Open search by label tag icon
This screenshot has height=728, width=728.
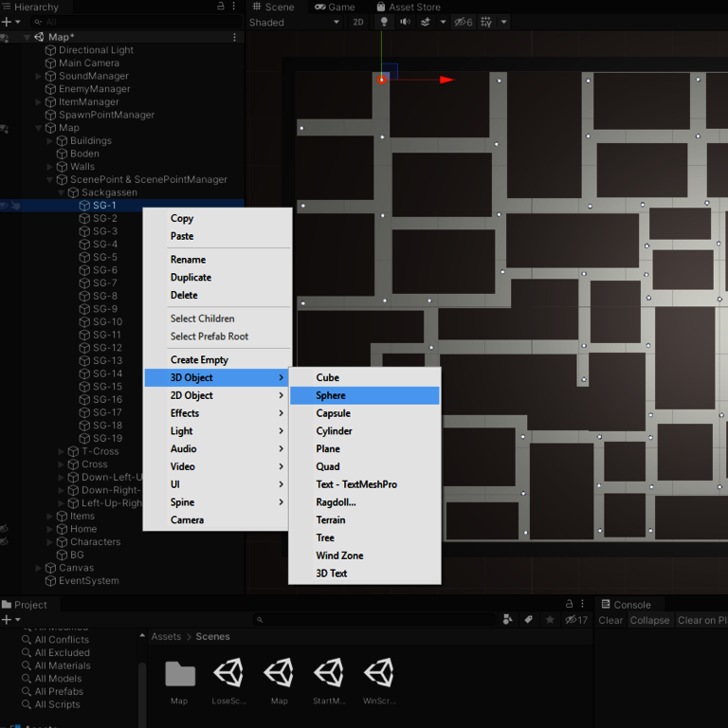tap(528, 619)
